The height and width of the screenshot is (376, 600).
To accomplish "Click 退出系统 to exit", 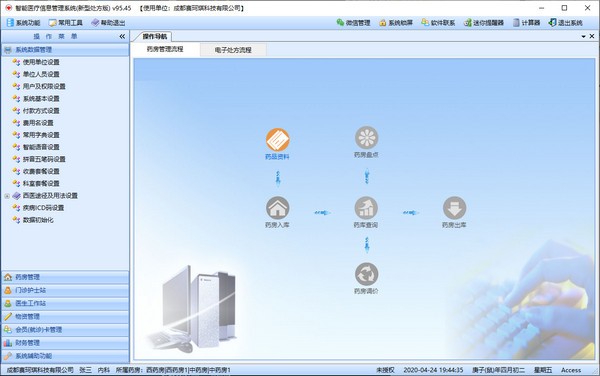I will pyautogui.click(x=566, y=23).
